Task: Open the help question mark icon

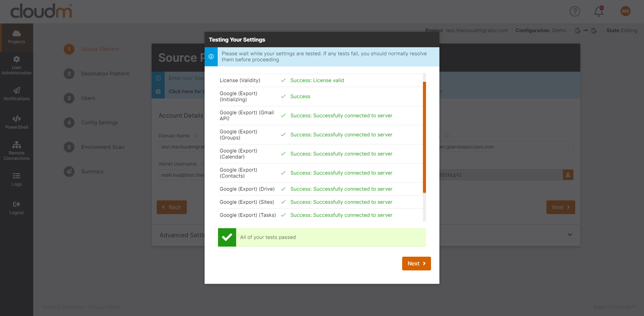Action: tap(575, 11)
